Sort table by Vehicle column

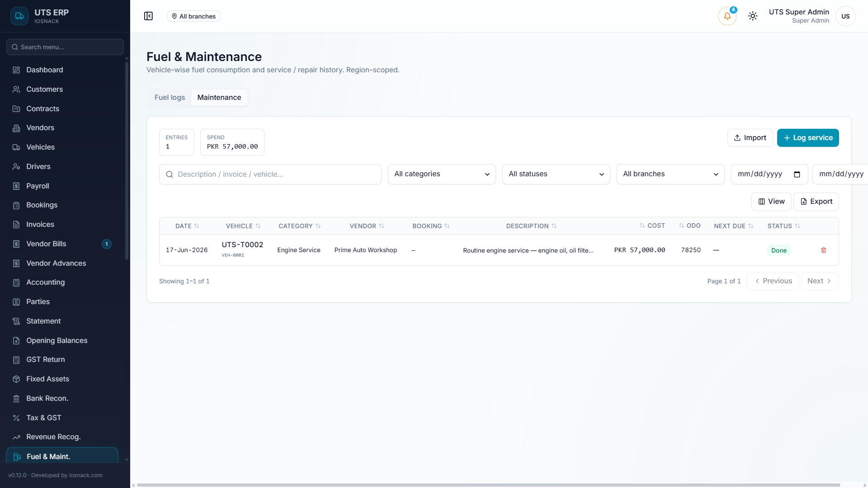coord(243,226)
